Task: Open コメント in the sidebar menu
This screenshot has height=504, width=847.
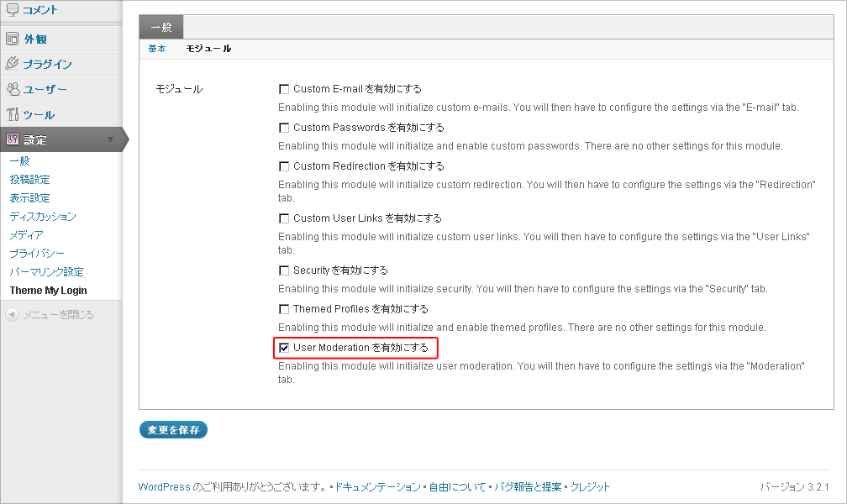Action: [40, 10]
